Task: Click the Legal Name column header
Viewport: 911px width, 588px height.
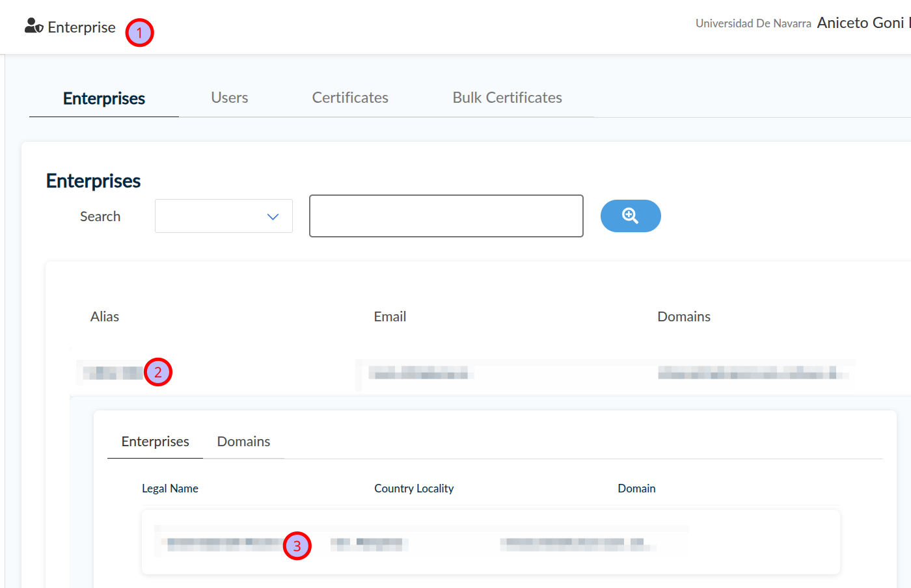Action: (x=170, y=488)
